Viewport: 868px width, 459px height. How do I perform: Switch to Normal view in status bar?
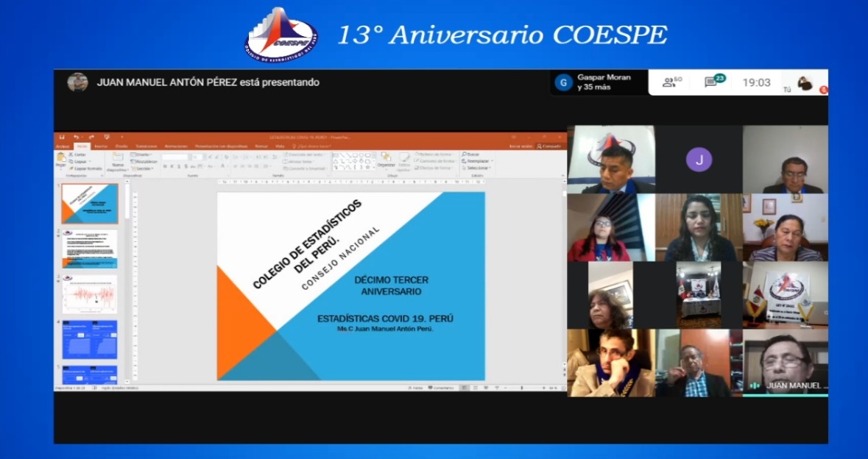465,388
